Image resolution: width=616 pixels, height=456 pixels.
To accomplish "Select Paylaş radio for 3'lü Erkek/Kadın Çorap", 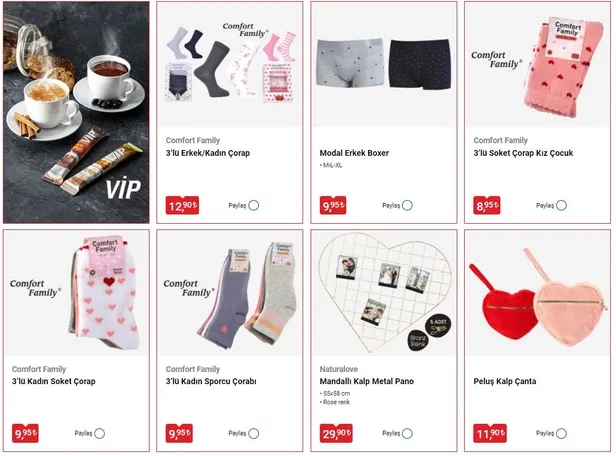I will pyautogui.click(x=254, y=205).
